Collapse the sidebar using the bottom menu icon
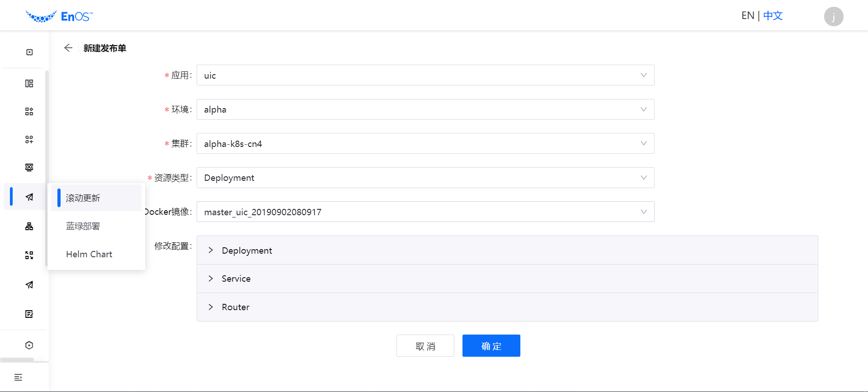Screen dimensions: 868x392 coord(18,378)
